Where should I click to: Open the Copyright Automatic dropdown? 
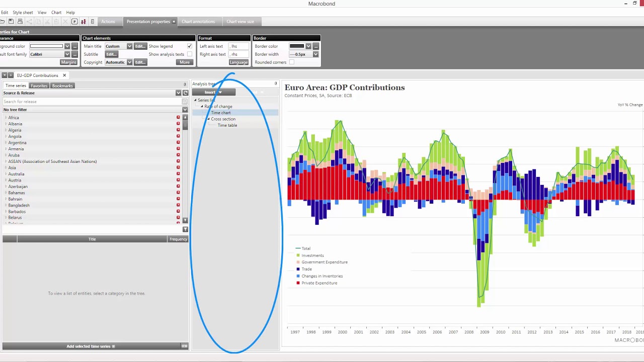129,62
